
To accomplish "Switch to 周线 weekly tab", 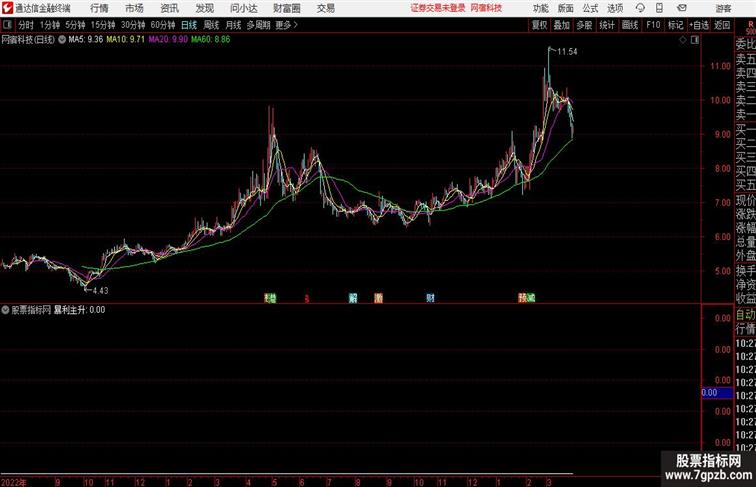I will [211, 25].
